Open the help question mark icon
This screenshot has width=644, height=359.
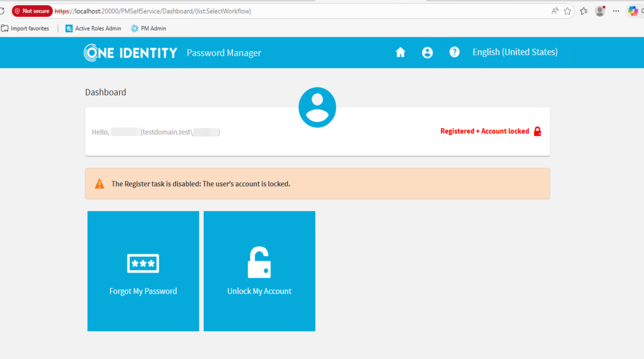[x=455, y=52]
